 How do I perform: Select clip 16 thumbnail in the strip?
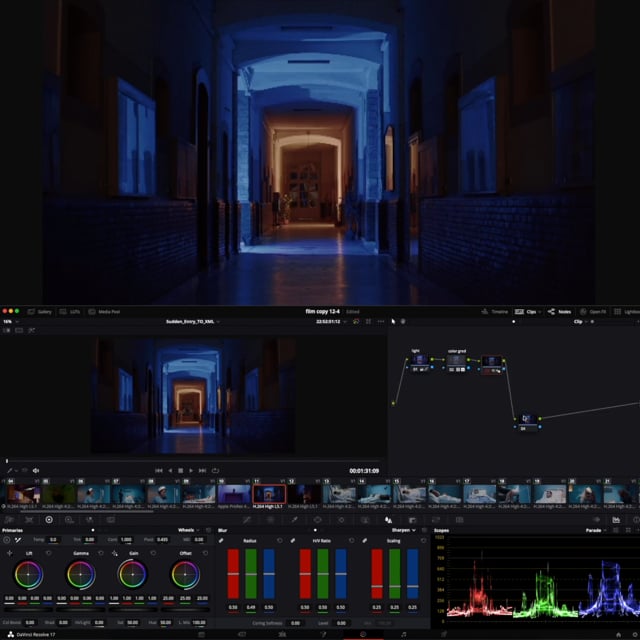click(445, 494)
